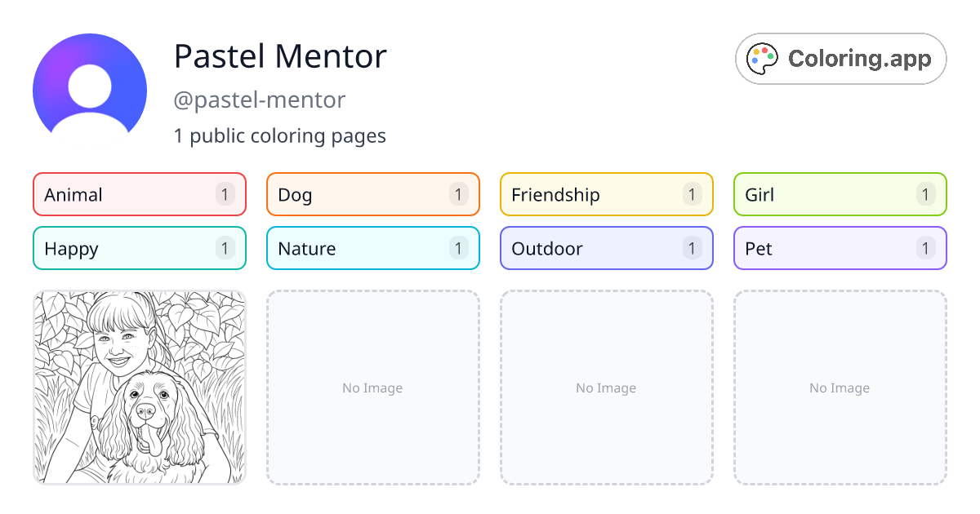Screen dimensions: 980x514
Task: Click the count badge on the Pet tag
Action: point(925,248)
